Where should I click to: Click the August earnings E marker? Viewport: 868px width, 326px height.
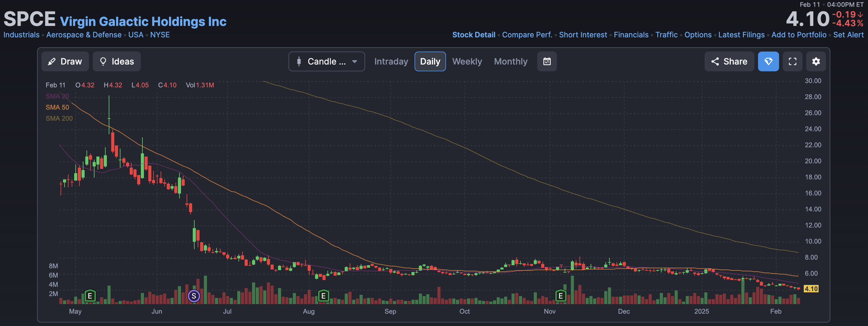tap(323, 296)
